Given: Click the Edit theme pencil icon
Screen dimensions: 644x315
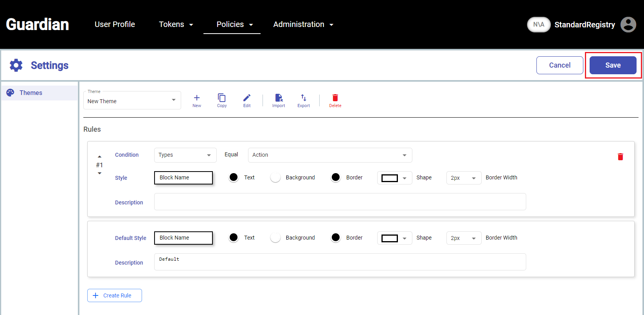Looking at the screenshot, I should (247, 98).
